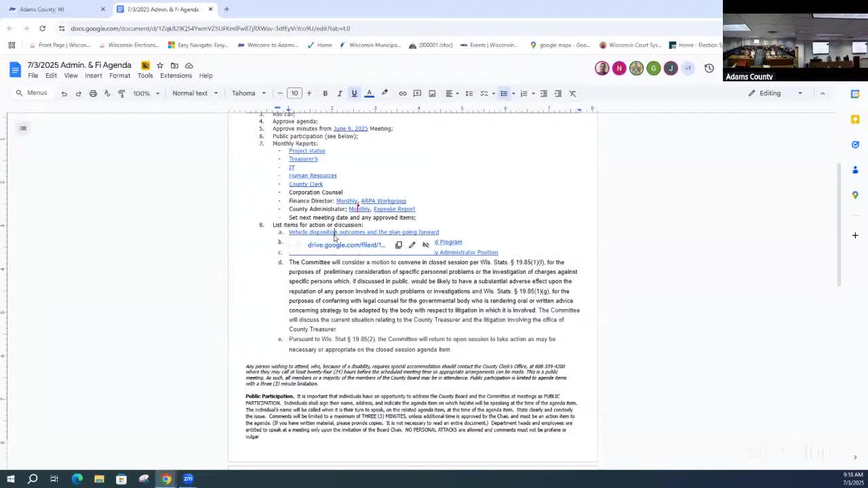
Task: Redo the last action
Action: click(79, 94)
